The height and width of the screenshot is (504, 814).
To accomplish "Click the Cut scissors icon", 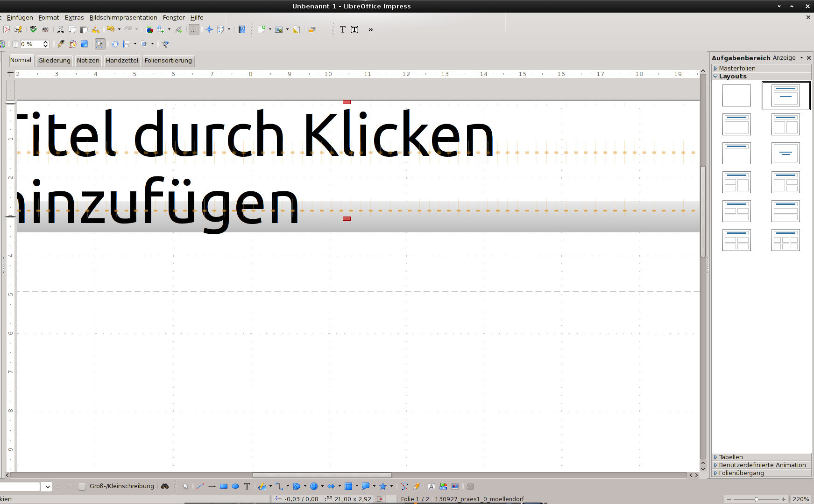I will [61, 29].
